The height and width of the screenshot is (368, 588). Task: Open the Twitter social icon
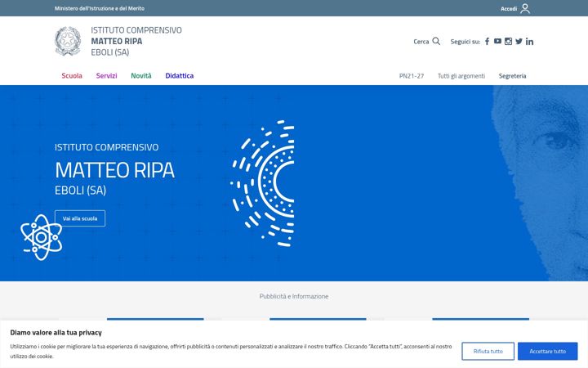click(x=519, y=42)
